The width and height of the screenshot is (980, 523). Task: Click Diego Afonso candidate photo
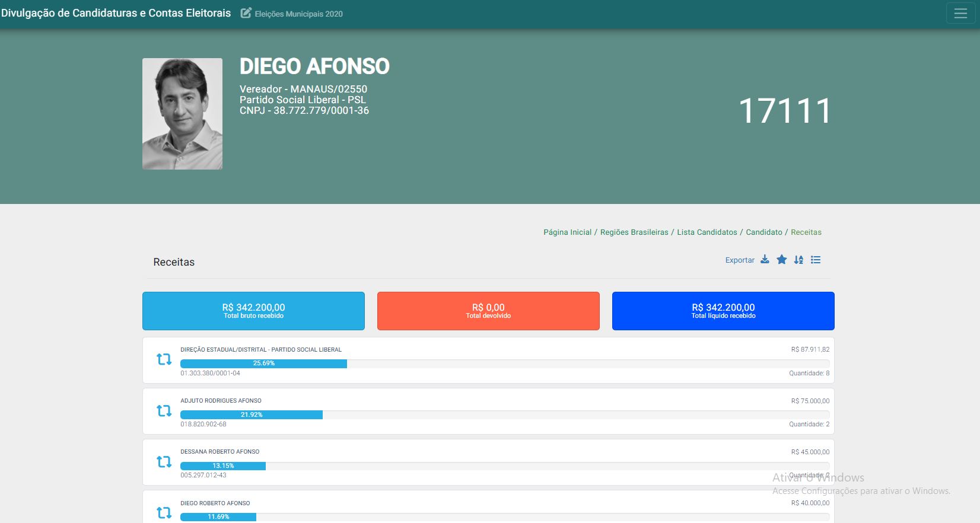click(182, 114)
